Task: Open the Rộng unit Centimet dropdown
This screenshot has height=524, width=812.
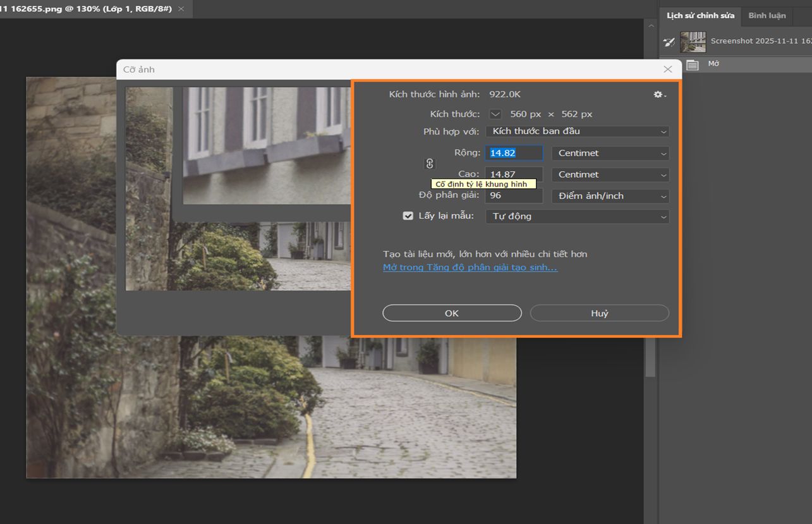Action: [610, 153]
